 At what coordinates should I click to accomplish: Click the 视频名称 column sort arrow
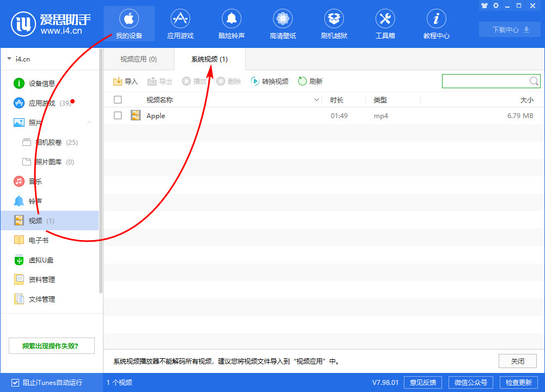[x=317, y=100]
